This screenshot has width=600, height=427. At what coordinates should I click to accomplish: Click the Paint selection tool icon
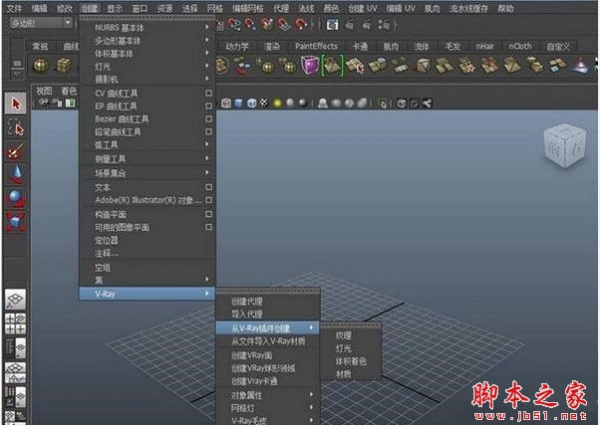14,151
